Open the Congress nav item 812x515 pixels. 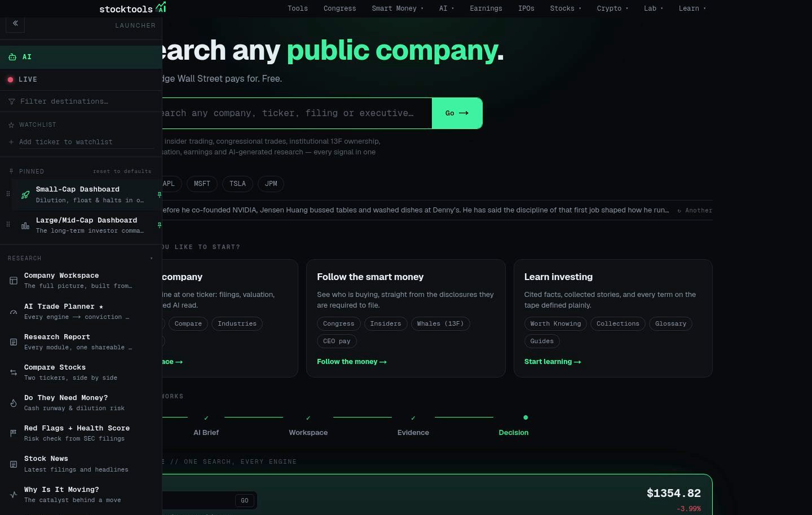340,8
